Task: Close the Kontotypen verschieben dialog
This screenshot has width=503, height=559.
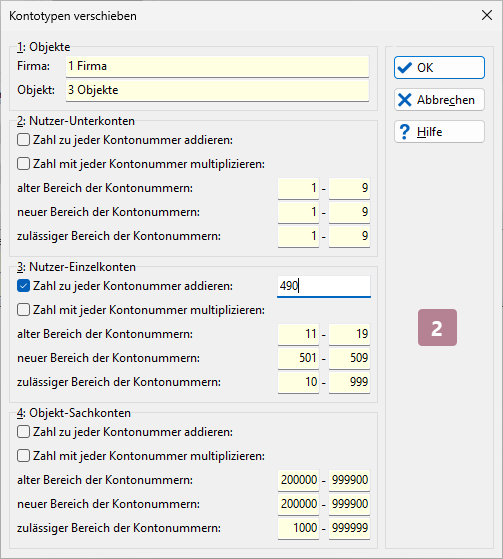Action: (487, 15)
